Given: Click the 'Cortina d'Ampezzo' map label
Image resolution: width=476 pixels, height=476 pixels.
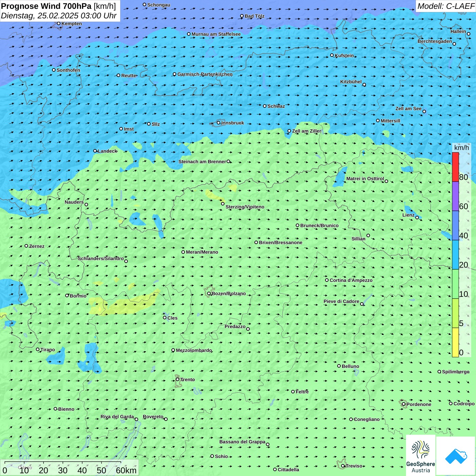Looking at the screenshot, I should [351, 280].
